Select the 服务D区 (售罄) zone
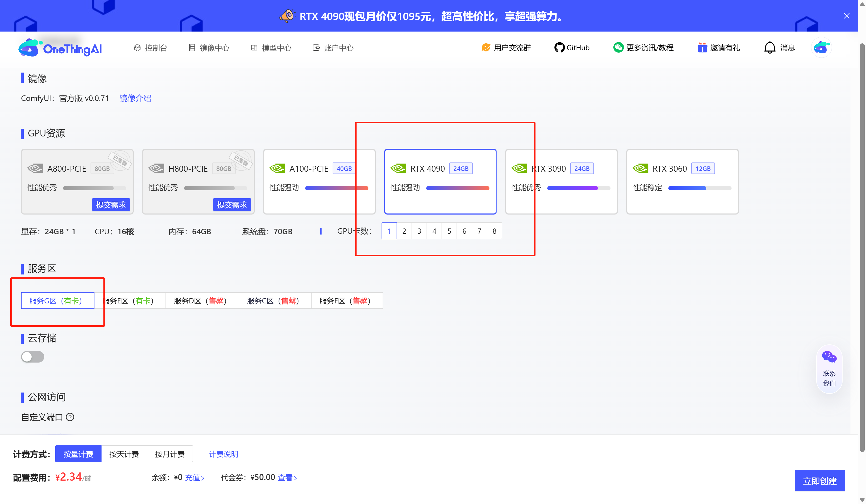The height and width of the screenshot is (504, 866). 202,301
